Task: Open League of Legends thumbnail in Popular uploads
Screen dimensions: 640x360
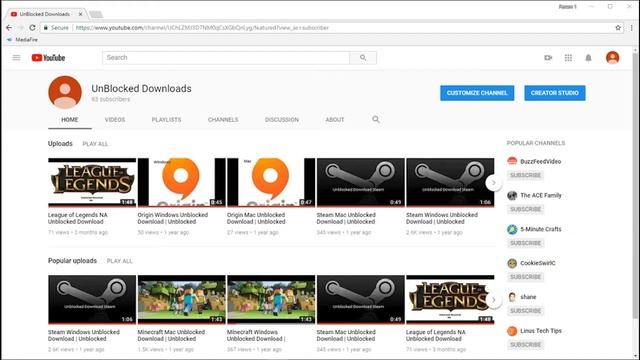Action: [450, 300]
